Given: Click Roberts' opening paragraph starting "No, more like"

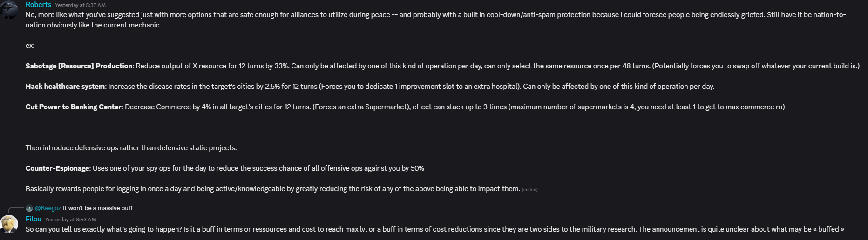Looking at the screenshot, I should 436,20.
